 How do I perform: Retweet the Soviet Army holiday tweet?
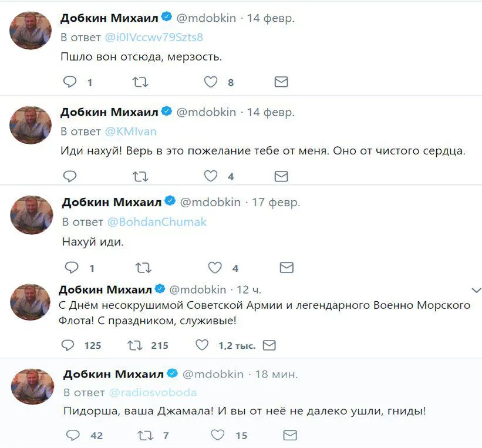tap(134, 345)
